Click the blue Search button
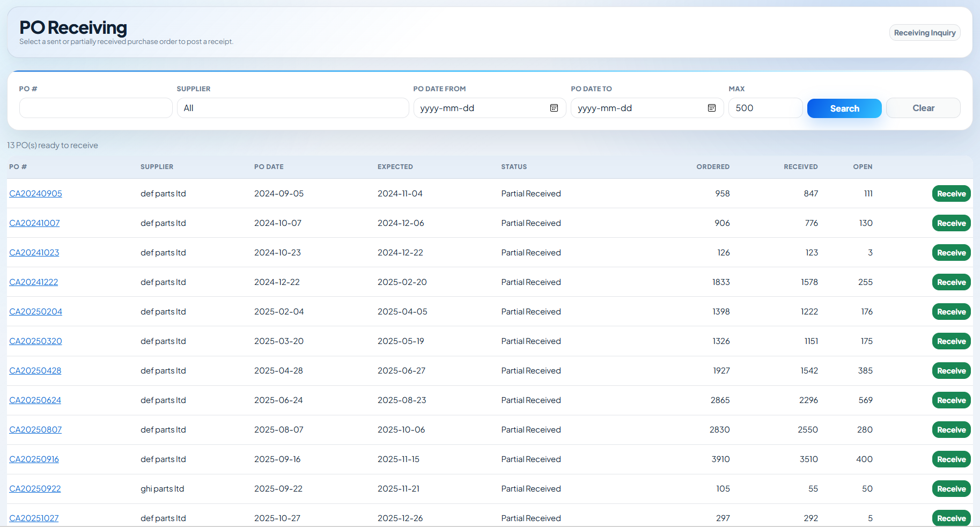Image resolution: width=980 pixels, height=527 pixels. click(844, 108)
